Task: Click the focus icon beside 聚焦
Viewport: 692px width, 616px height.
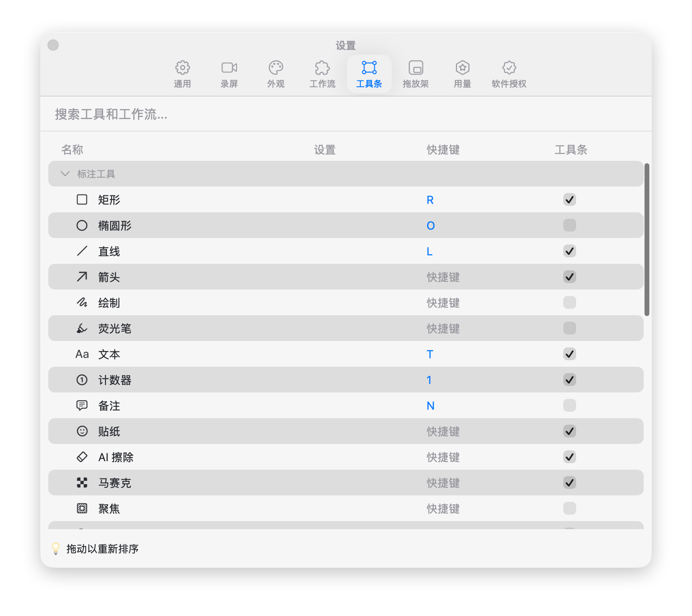Action: pyautogui.click(x=82, y=509)
